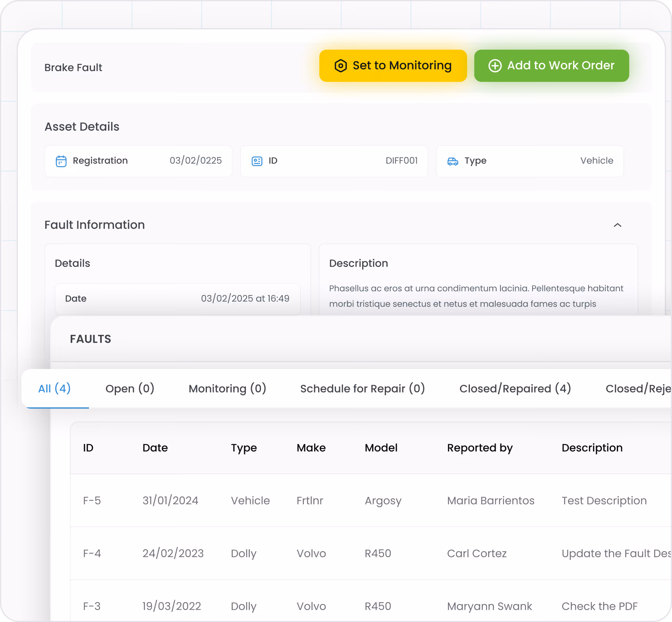
Task: Click the Description column header in faults table
Action: (592, 448)
